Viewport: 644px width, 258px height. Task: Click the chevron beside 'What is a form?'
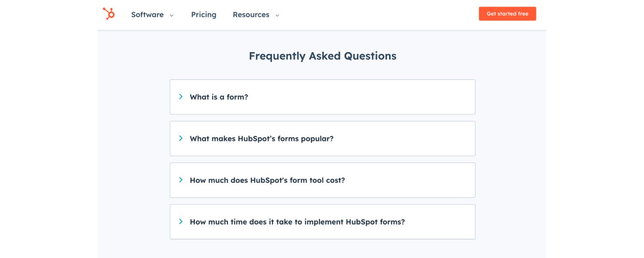(181, 96)
